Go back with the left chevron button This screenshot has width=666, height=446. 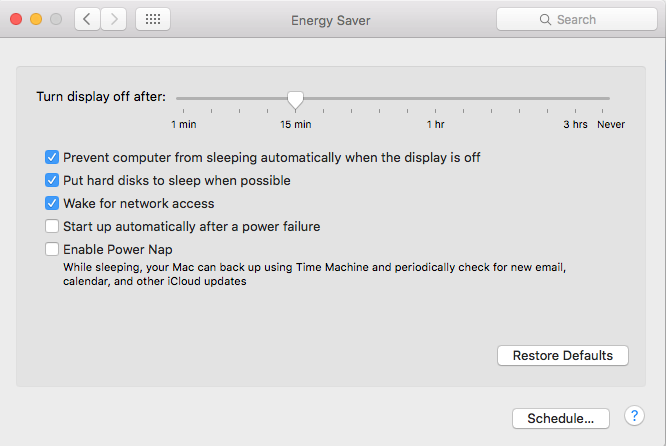(87, 20)
